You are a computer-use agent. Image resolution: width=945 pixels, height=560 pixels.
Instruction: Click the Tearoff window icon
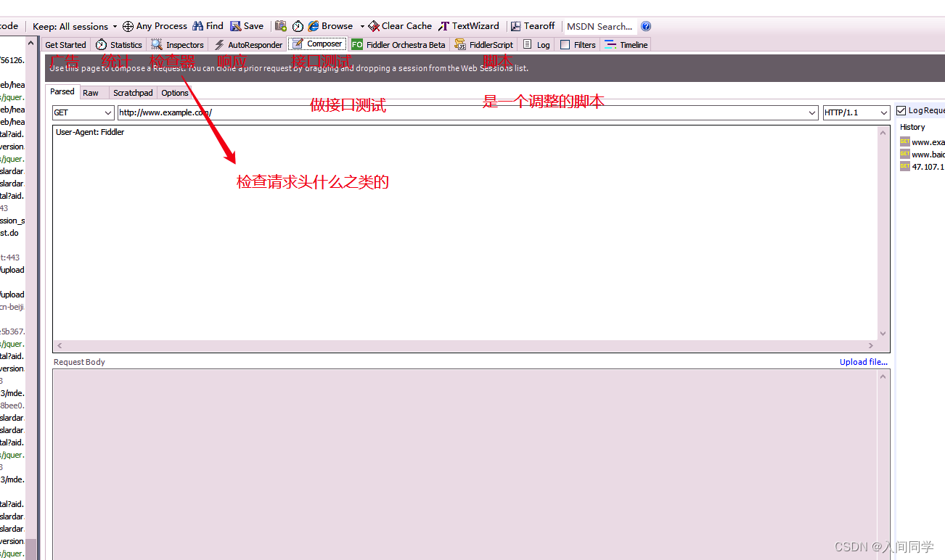coord(516,26)
